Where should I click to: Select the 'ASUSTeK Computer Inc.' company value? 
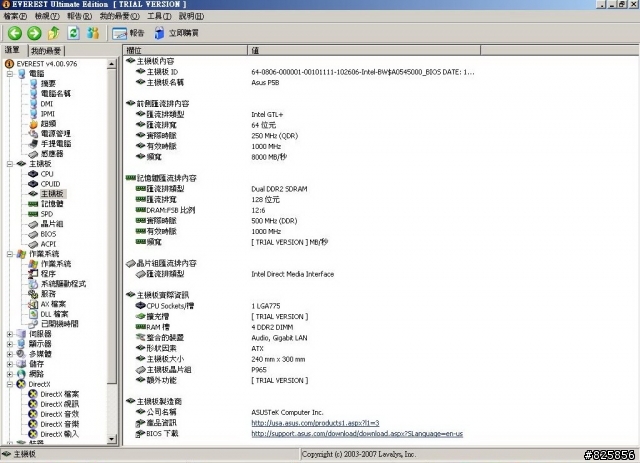click(287, 412)
